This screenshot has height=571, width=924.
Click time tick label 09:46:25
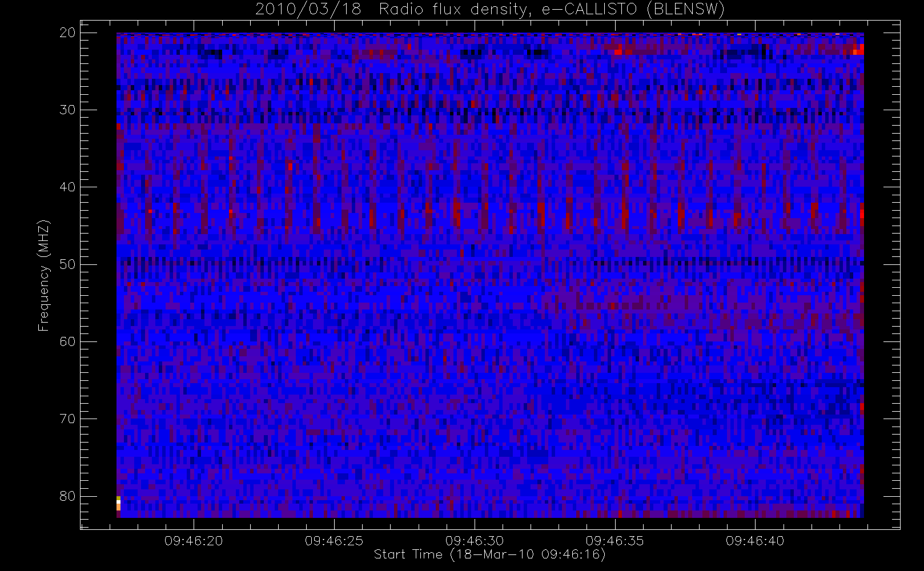tap(334, 540)
